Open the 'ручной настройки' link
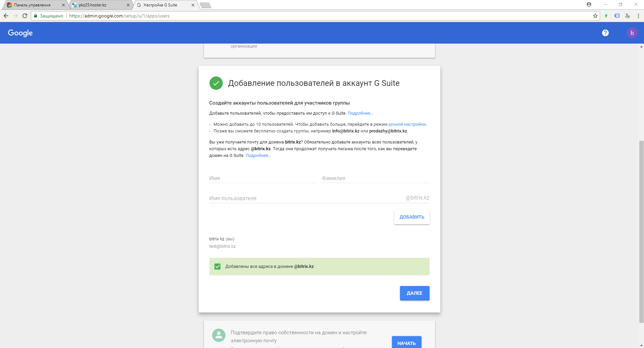Viewport: 644px width, 348px height. click(x=407, y=124)
